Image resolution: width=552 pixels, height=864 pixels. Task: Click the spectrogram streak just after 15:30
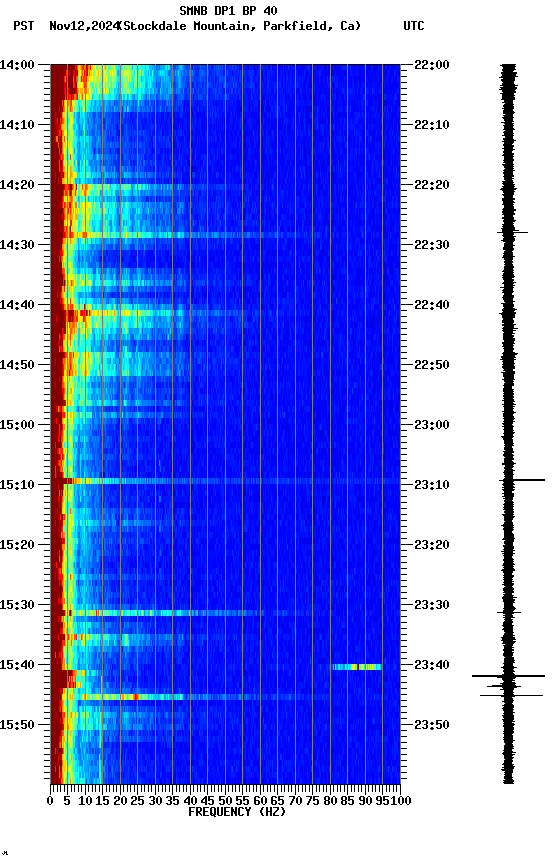pos(165,613)
